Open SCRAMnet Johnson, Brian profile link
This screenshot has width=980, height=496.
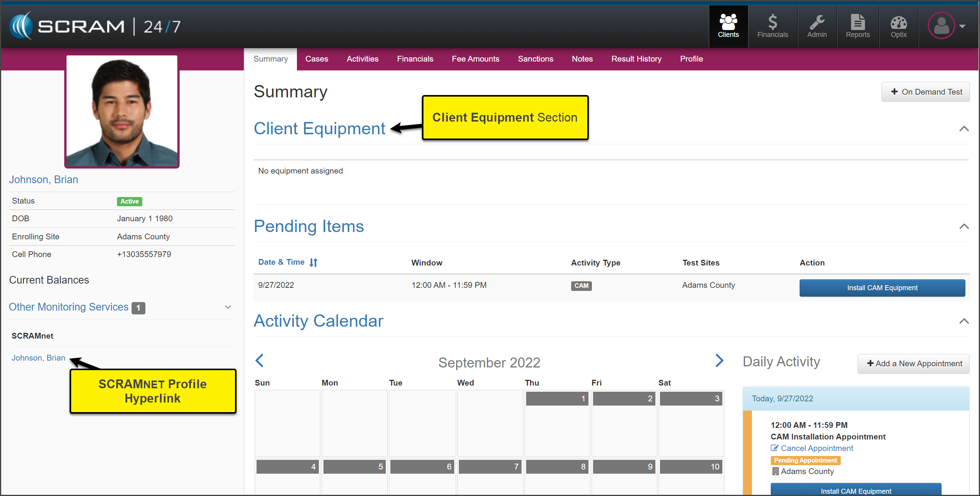[38, 358]
